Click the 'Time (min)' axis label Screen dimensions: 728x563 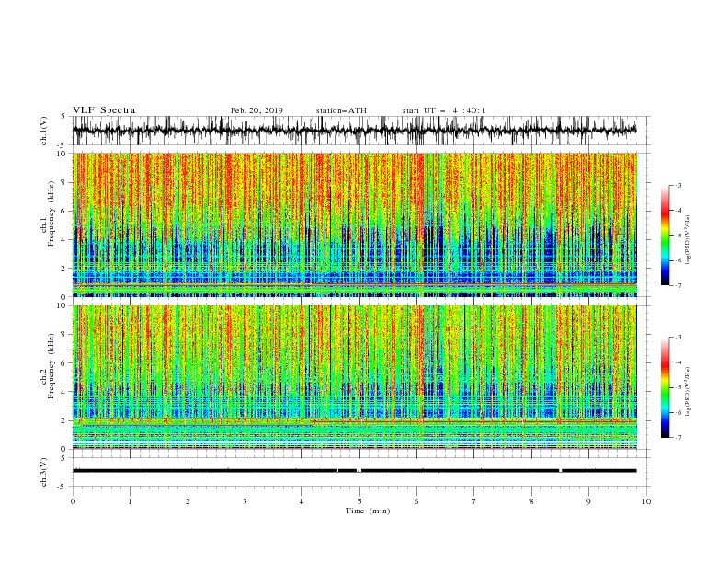368,511
